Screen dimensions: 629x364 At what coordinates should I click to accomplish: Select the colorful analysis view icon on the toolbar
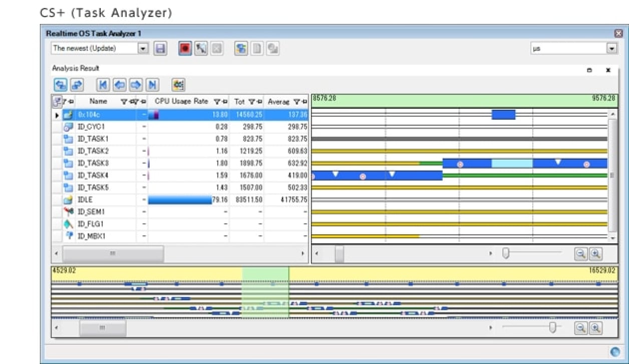coord(241,49)
